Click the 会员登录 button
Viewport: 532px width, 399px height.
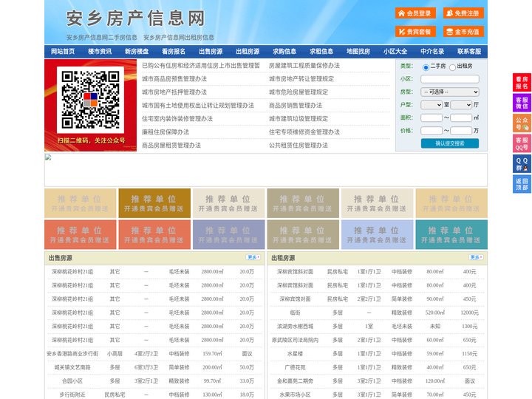tap(415, 13)
